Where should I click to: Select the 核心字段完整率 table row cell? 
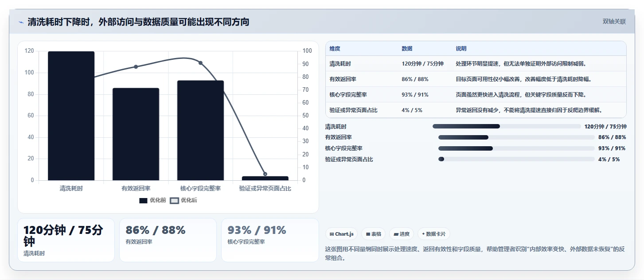[x=348, y=95]
